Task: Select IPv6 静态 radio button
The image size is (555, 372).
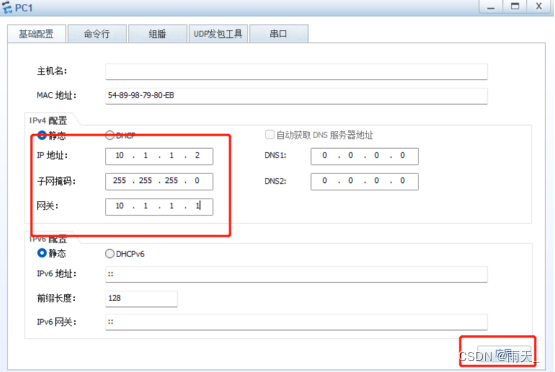Action: (42, 253)
